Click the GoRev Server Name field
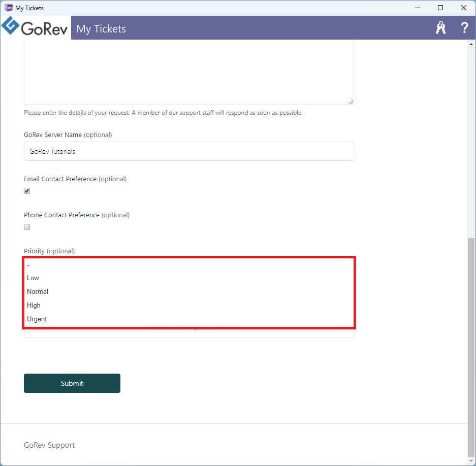The width and height of the screenshot is (476, 466). [x=189, y=151]
